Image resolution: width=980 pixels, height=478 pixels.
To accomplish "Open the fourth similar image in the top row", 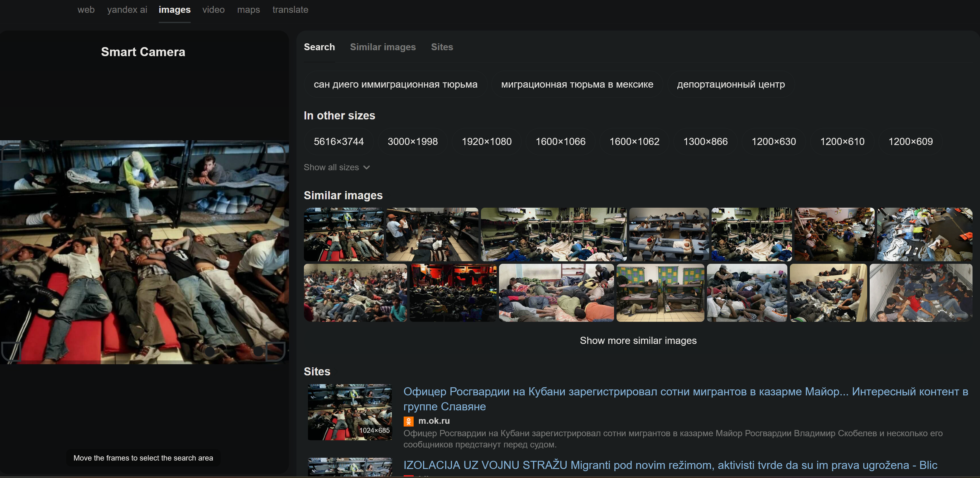I will click(669, 234).
